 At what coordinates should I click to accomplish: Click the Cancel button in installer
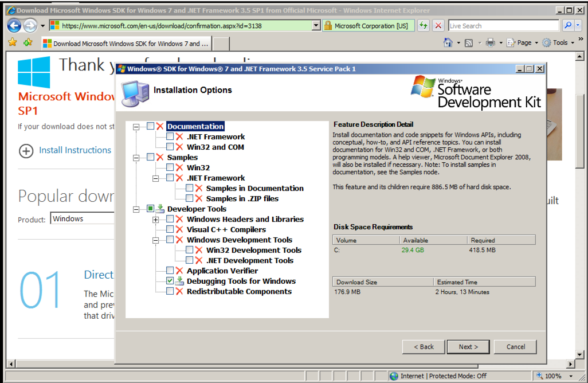516,347
